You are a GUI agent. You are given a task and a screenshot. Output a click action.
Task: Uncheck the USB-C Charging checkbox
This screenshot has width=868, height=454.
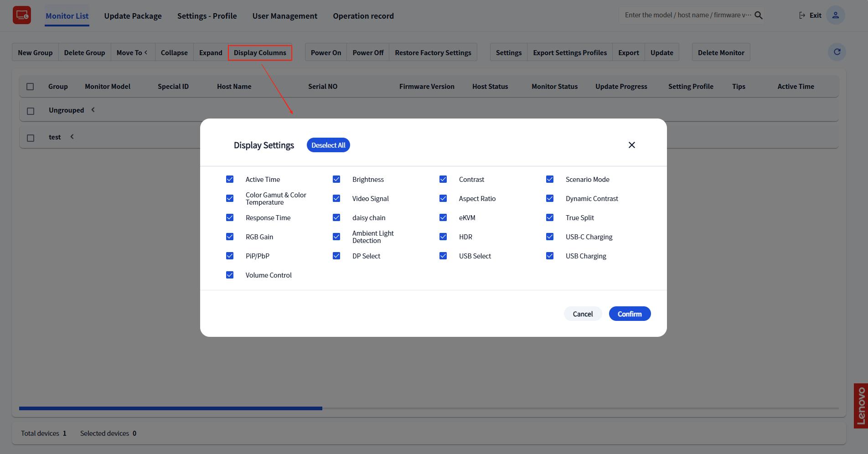550,237
